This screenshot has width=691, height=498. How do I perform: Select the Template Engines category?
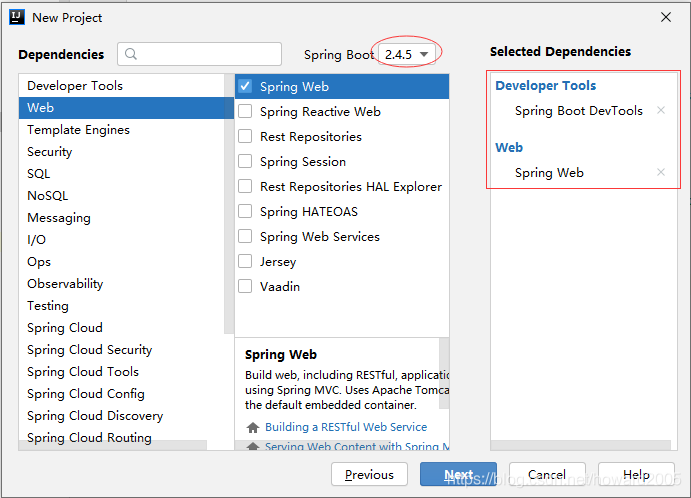[78, 130]
